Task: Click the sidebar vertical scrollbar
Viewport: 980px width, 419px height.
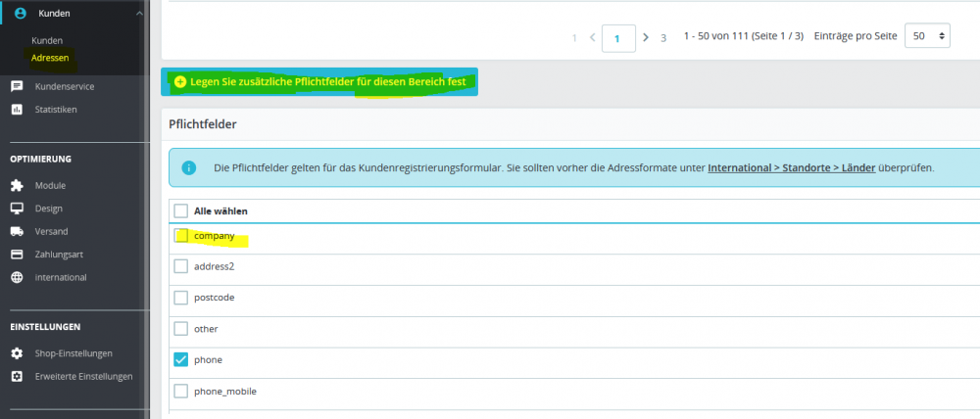Action: [147, 209]
